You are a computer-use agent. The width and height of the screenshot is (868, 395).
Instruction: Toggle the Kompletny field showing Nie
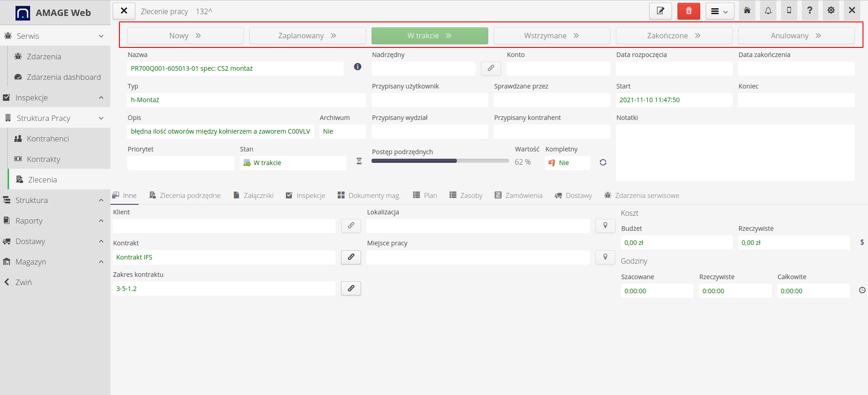click(x=567, y=163)
